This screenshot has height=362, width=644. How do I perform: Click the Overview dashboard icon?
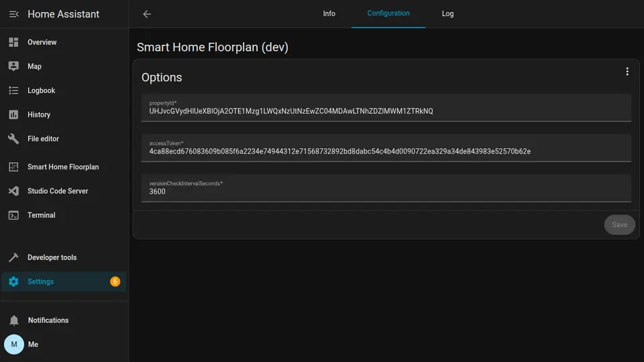tap(13, 42)
